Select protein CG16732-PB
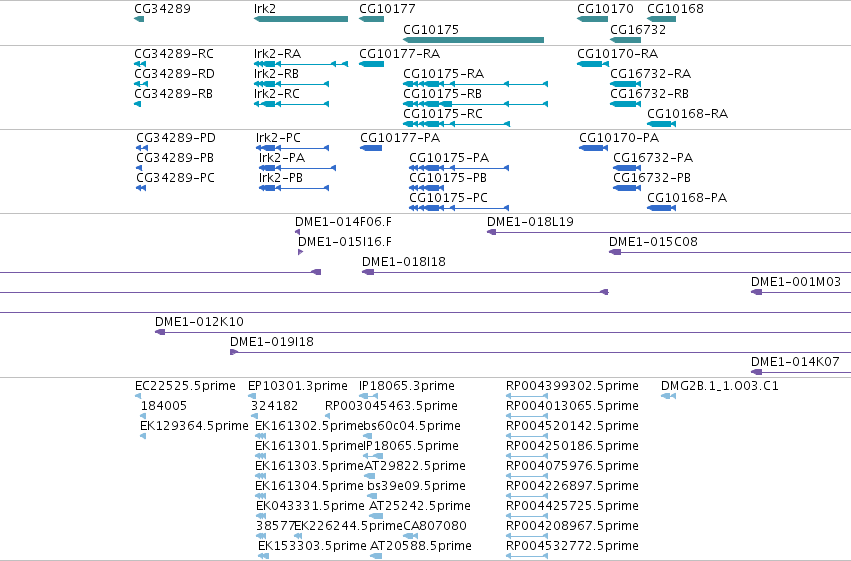The height and width of the screenshot is (561, 851). [652, 178]
